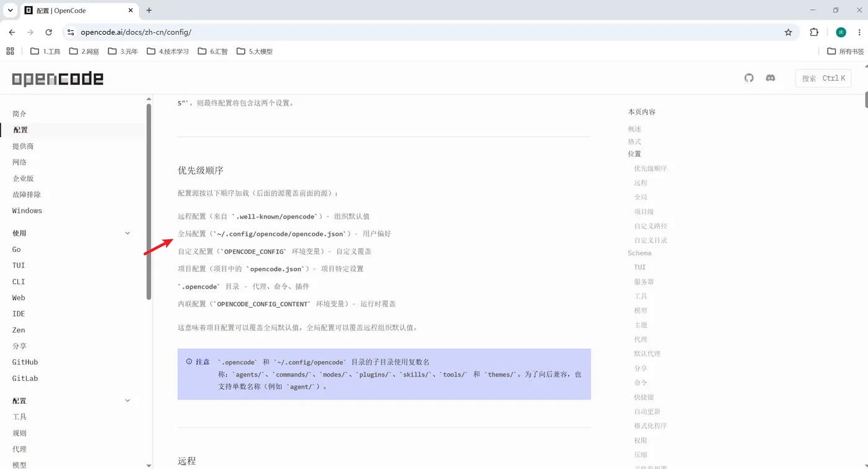Screen dimensions: 868x469
Task: Jump to 权限 in page contents
Action: (640, 440)
